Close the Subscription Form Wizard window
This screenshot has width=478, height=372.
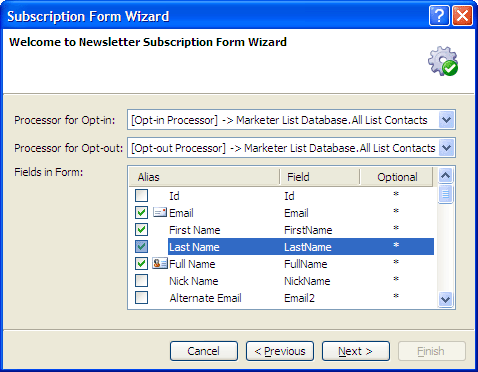[462, 15]
